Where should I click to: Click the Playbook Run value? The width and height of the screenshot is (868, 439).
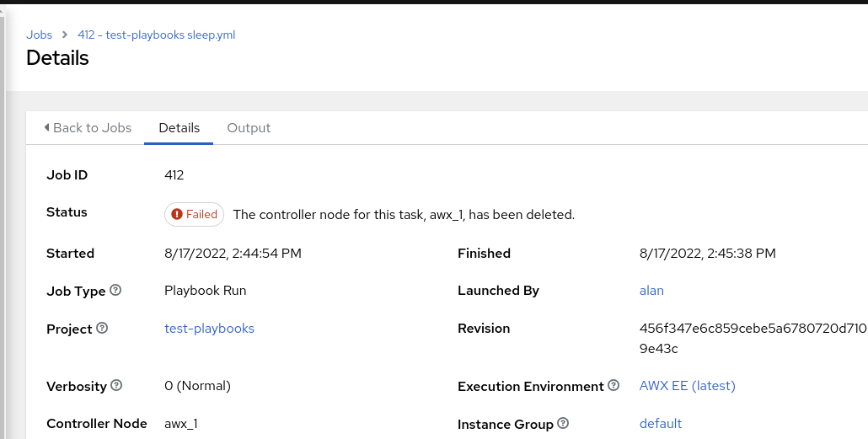(206, 291)
